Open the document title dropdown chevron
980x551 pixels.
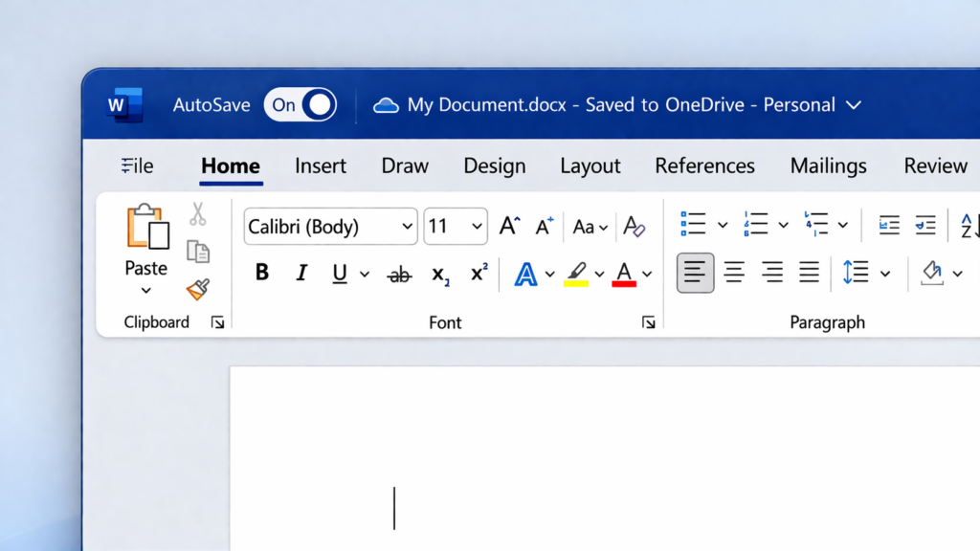tap(853, 105)
